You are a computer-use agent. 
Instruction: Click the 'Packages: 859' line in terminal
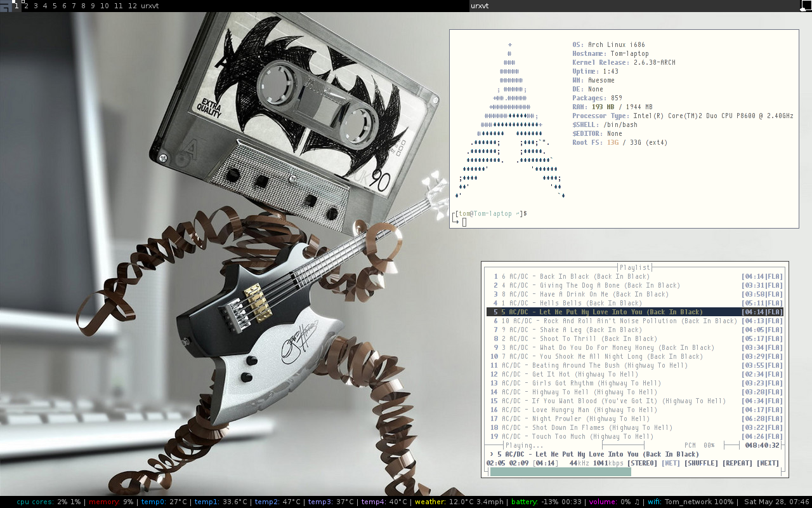click(597, 98)
